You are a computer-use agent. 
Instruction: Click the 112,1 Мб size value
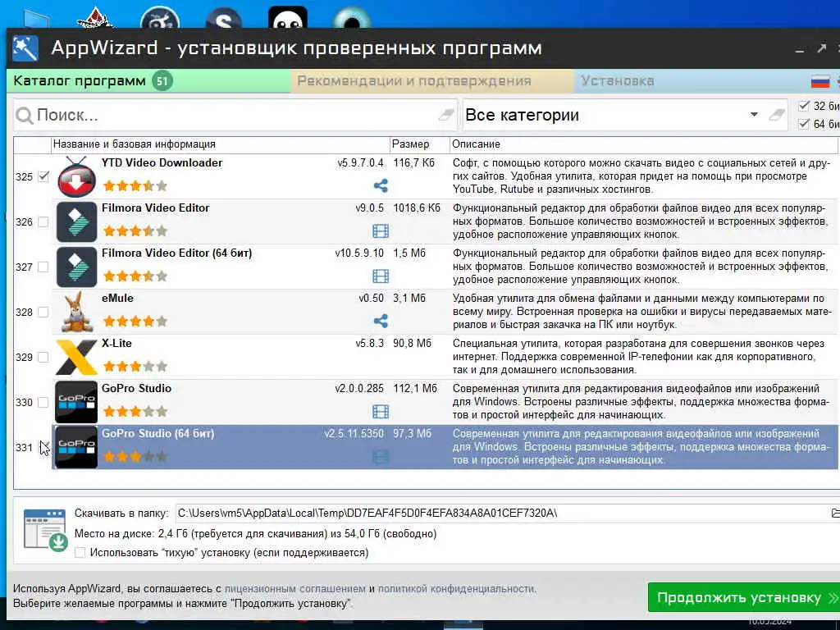[x=414, y=388]
